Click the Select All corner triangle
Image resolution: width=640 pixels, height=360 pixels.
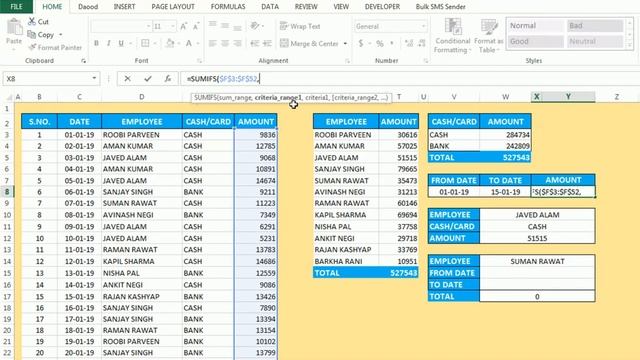[x=9, y=97]
